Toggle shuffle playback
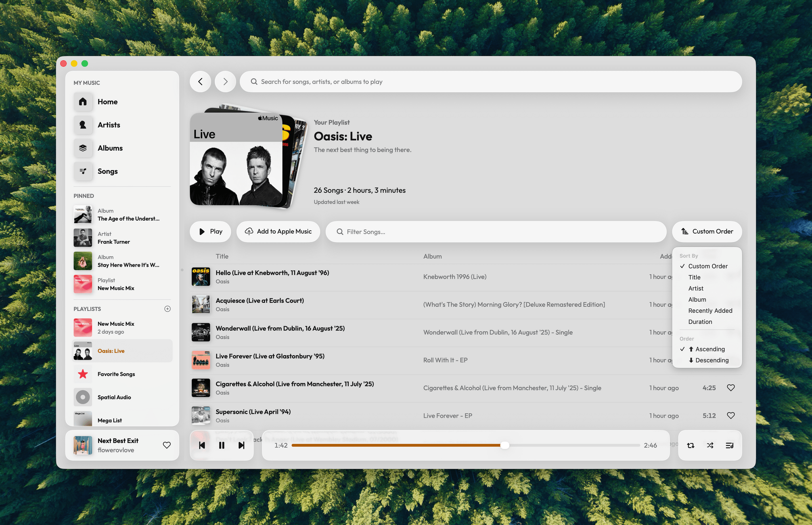 pos(710,445)
